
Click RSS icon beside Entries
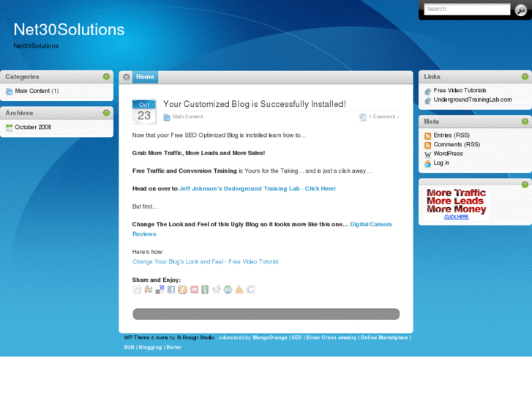pyautogui.click(x=428, y=136)
